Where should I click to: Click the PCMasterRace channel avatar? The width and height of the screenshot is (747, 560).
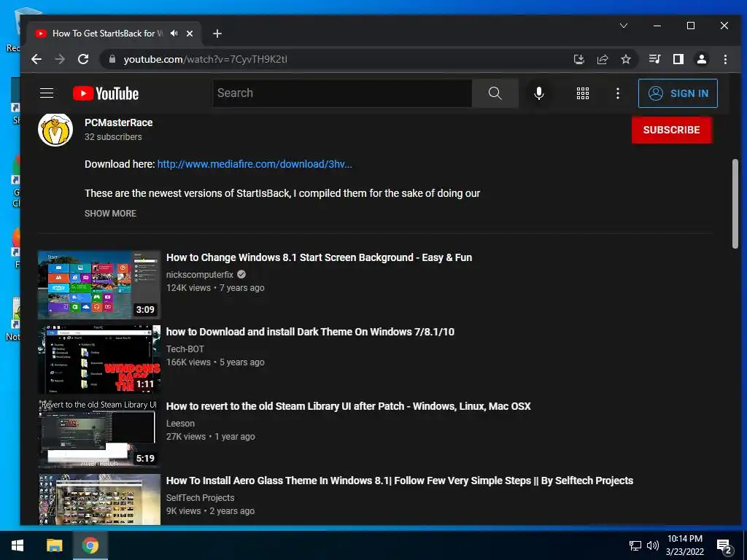click(x=55, y=130)
